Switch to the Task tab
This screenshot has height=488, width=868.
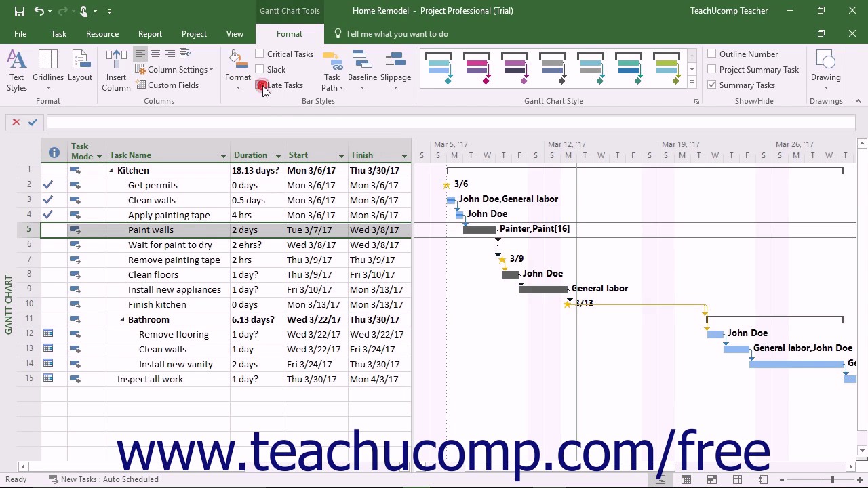pos(58,34)
